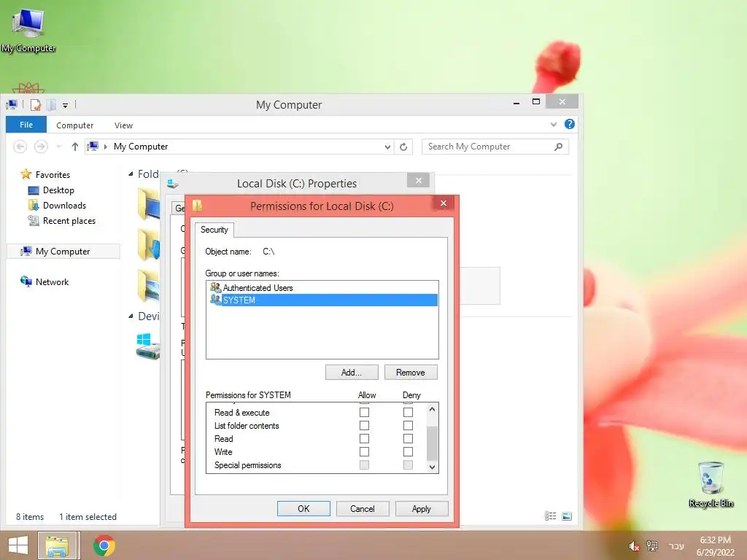Deny Read & execute for SYSTEM

(408, 413)
